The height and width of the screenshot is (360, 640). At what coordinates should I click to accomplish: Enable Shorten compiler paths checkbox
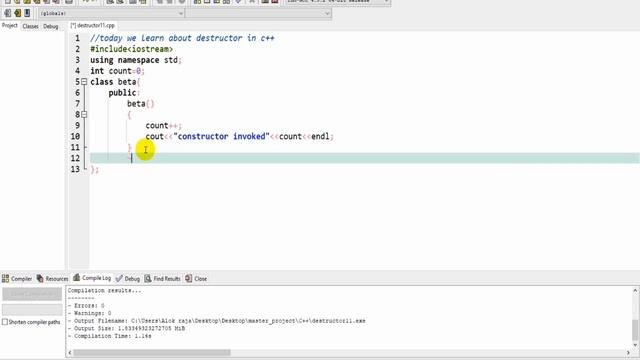coord(5,322)
